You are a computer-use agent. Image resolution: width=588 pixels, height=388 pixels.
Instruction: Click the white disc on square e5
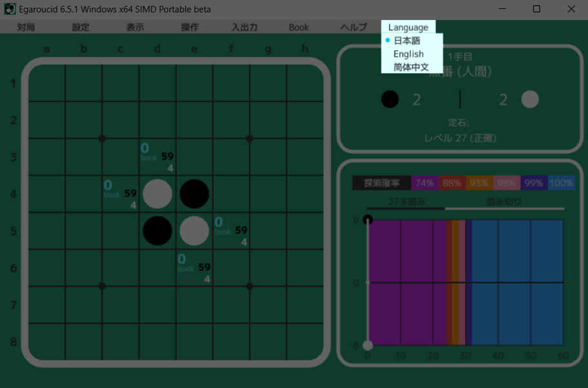(194, 231)
